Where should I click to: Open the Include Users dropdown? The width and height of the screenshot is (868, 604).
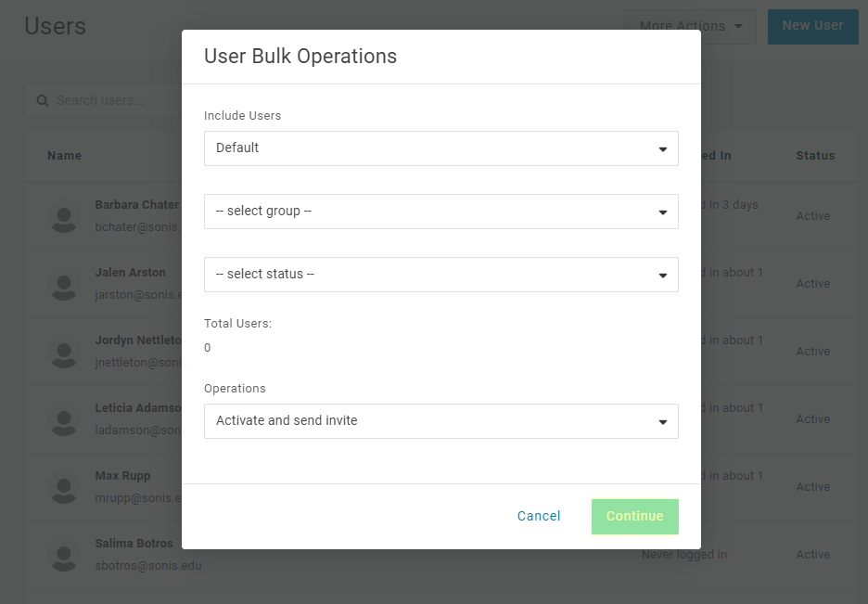[x=440, y=148]
